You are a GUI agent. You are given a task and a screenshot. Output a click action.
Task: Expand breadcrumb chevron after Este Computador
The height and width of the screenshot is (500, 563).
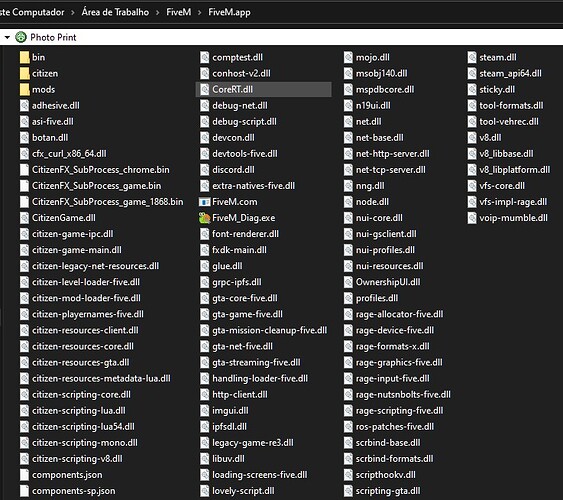pos(73,13)
